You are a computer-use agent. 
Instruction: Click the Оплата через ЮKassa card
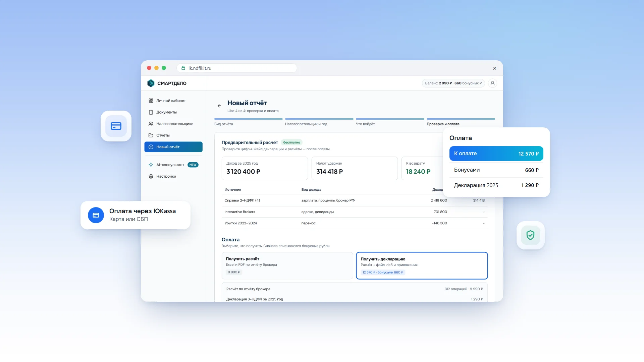(136, 215)
